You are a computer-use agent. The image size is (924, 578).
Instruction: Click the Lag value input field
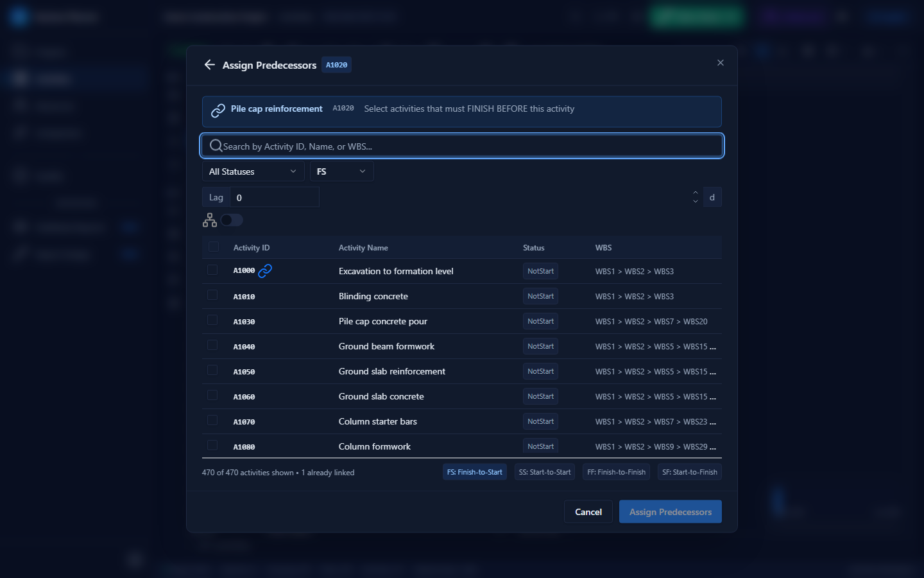pos(275,197)
